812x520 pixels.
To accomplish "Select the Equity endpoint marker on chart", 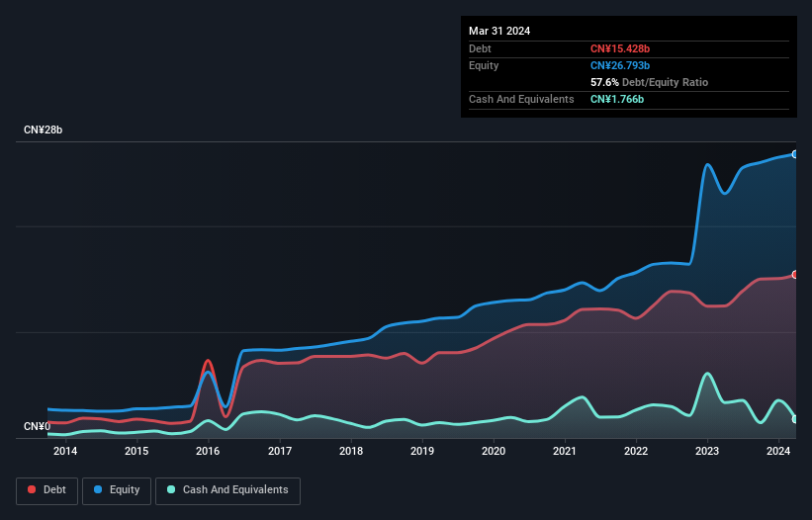I will click(x=795, y=154).
